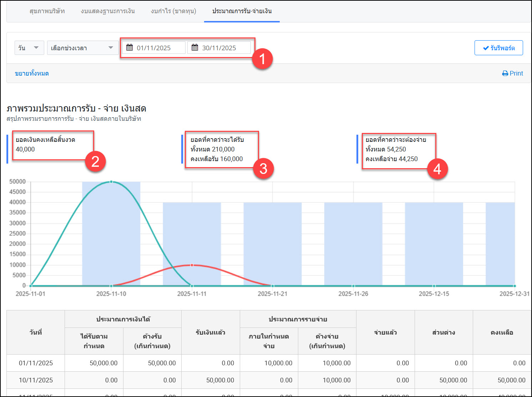Click the end date calendar icon
Viewport: 532px width, 397px height.
tap(195, 48)
